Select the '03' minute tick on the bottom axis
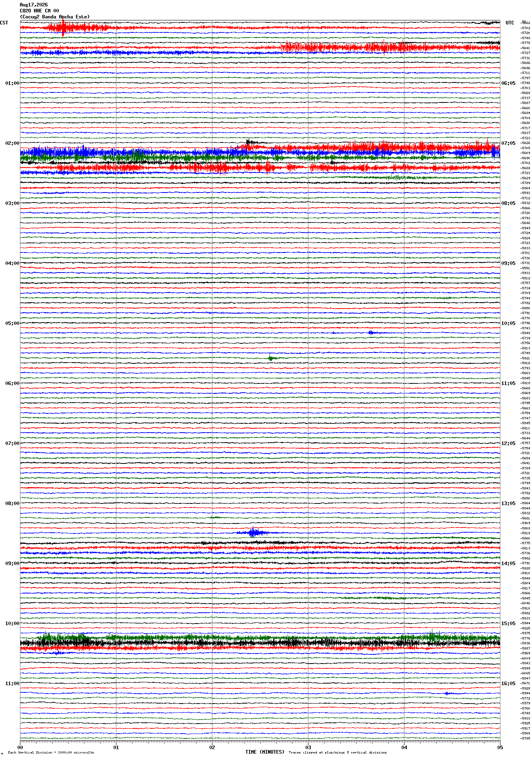Image resolution: width=532 pixels, height=758 pixels. point(308,747)
